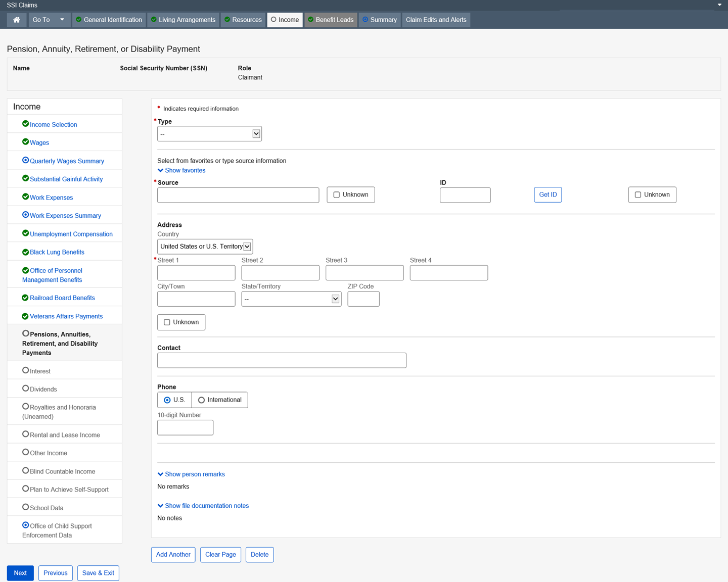Open the Living Arrangements tab

pos(183,20)
